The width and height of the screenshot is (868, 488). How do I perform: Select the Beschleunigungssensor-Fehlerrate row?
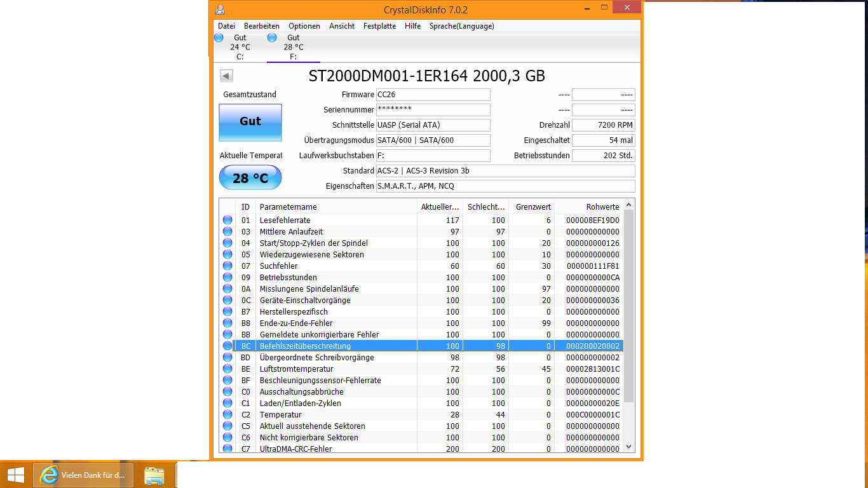[421, 380]
